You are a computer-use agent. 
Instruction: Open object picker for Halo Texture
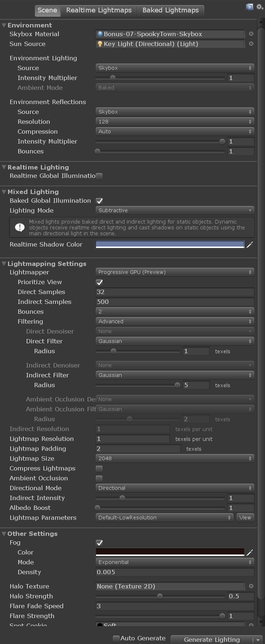tap(251, 586)
